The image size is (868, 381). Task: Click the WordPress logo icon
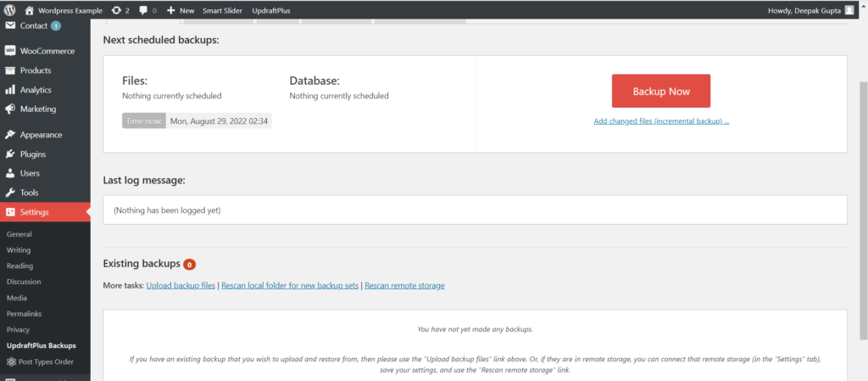9,10
